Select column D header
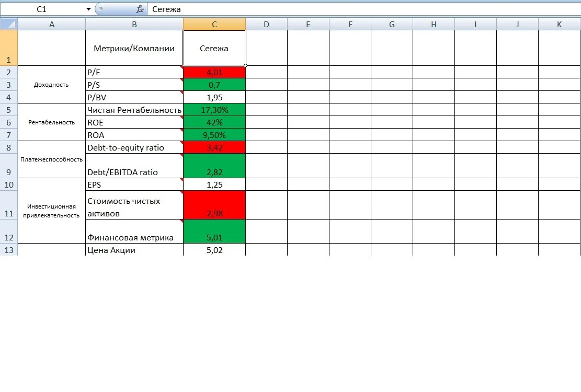The image size is (581, 392). 266,25
